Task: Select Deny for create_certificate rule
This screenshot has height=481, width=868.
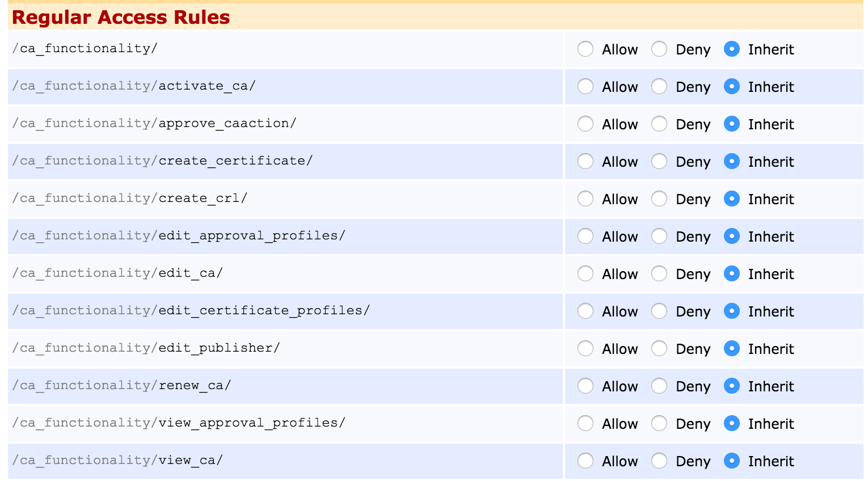Action: pyautogui.click(x=659, y=162)
